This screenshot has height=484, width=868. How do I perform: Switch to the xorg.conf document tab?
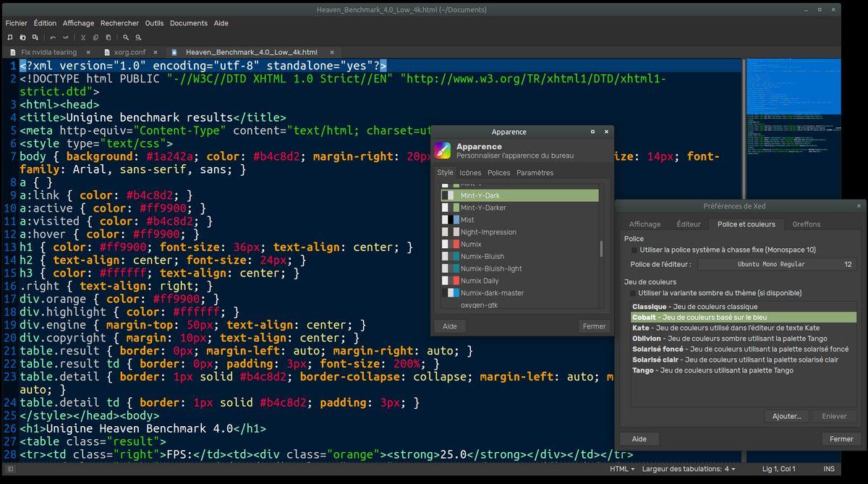pos(130,52)
